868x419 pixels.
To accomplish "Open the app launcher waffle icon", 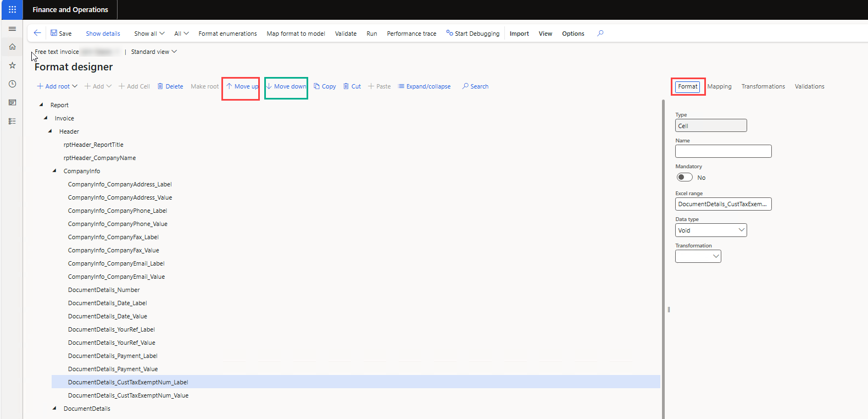I will click(x=12, y=9).
